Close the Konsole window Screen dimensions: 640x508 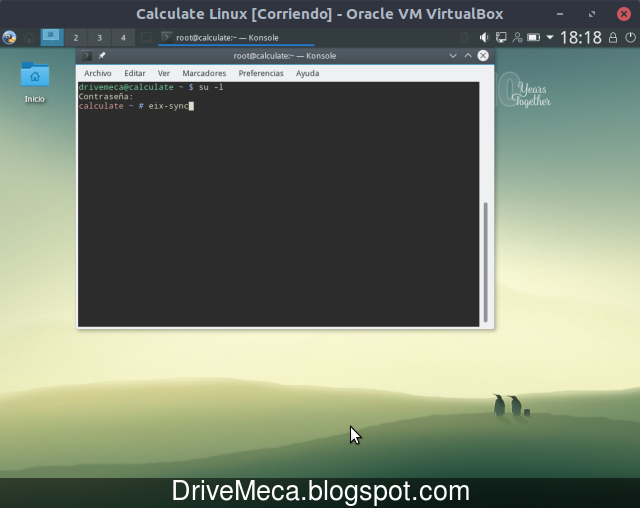click(x=483, y=55)
